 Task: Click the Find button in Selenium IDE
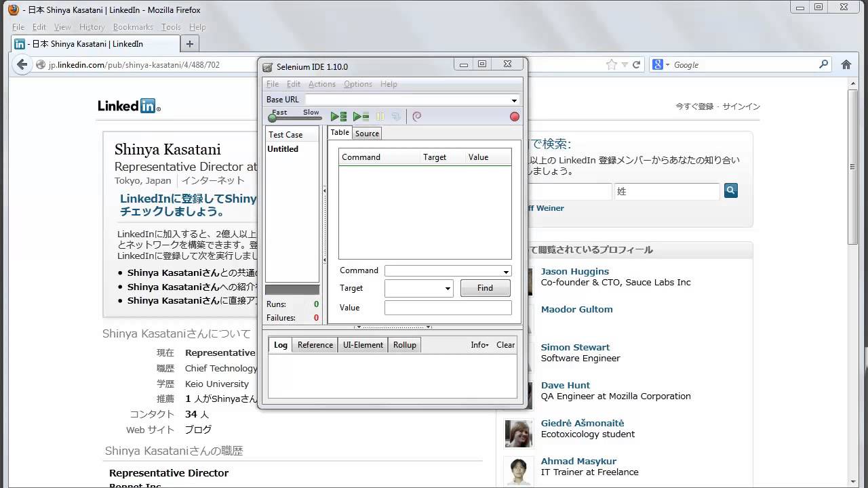(485, 288)
